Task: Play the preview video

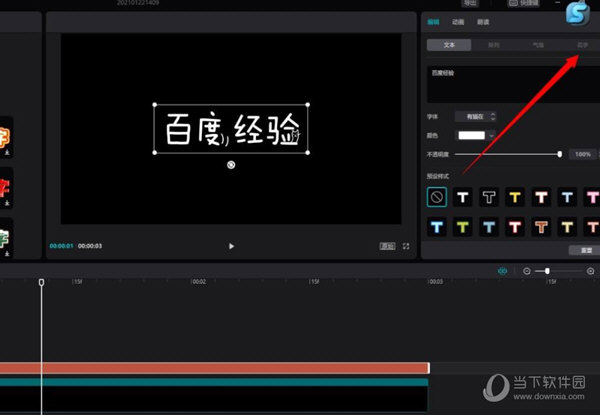Action: (x=231, y=246)
